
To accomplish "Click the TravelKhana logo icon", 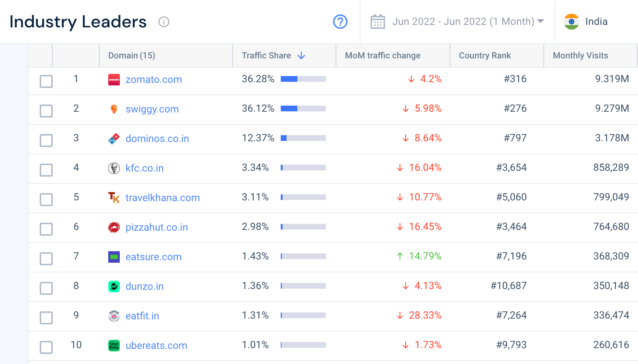I will tap(113, 197).
